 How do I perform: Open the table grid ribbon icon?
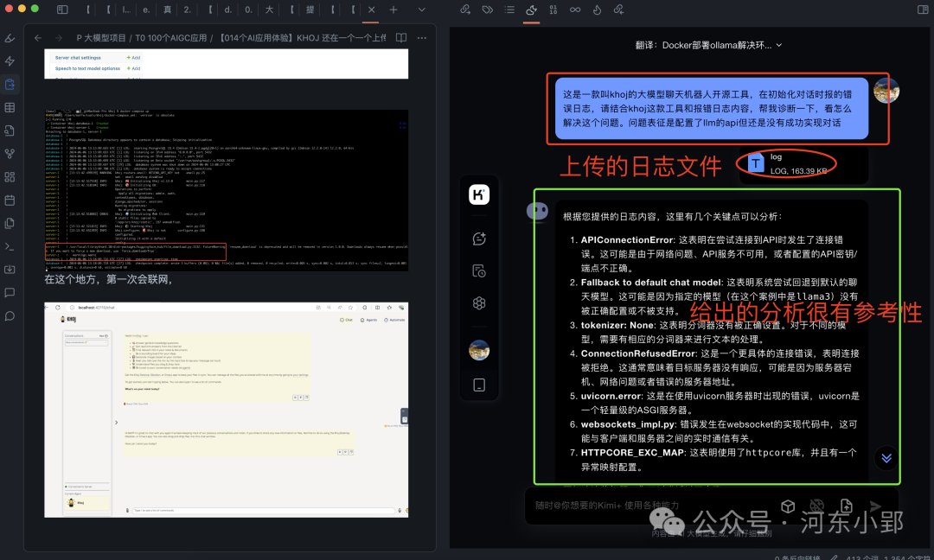click(x=10, y=108)
